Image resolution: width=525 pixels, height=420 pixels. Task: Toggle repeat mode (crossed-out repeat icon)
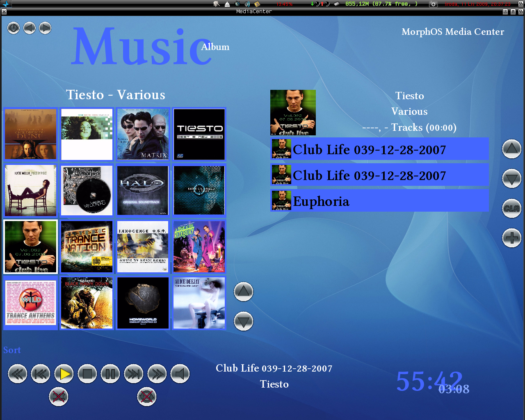click(x=147, y=397)
